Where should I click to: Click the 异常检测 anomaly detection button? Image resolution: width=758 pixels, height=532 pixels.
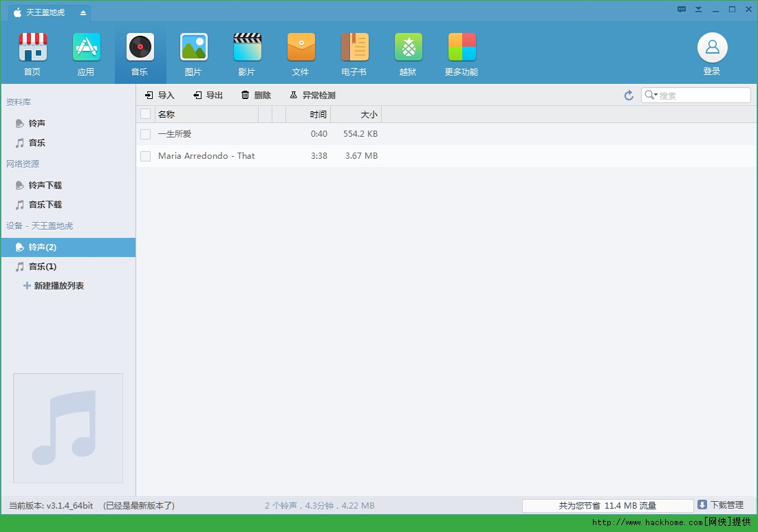coord(313,96)
